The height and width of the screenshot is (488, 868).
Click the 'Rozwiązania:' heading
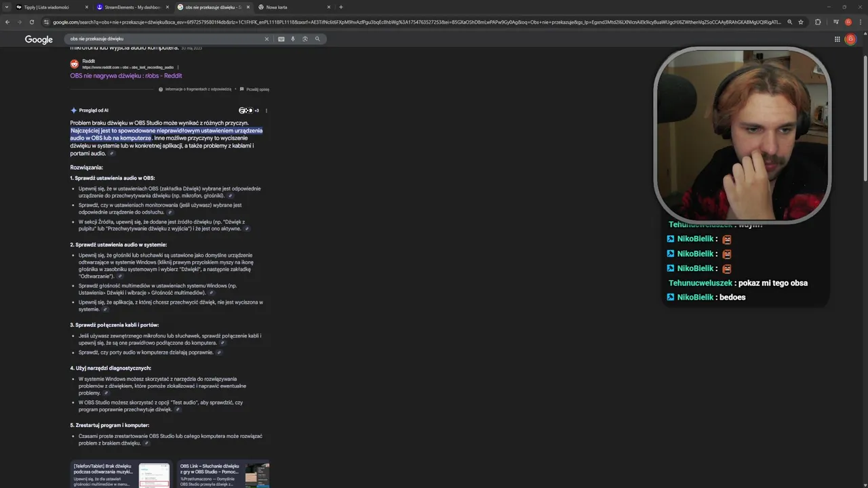[x=87, y=167]
